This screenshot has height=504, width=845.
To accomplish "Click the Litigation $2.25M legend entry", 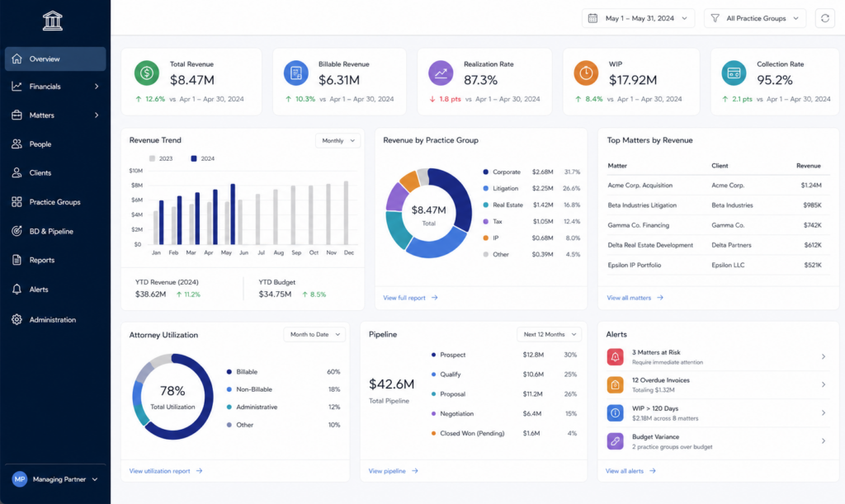I will (531, 188).
